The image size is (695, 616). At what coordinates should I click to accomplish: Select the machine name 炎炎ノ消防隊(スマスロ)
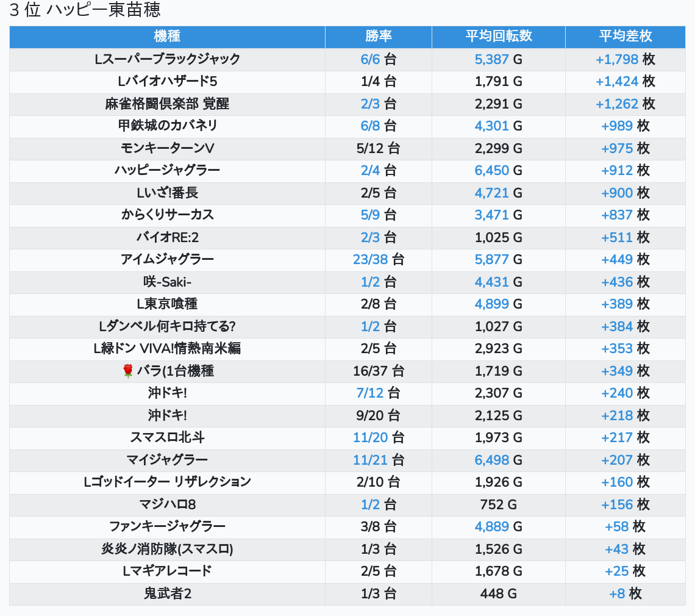167,549
